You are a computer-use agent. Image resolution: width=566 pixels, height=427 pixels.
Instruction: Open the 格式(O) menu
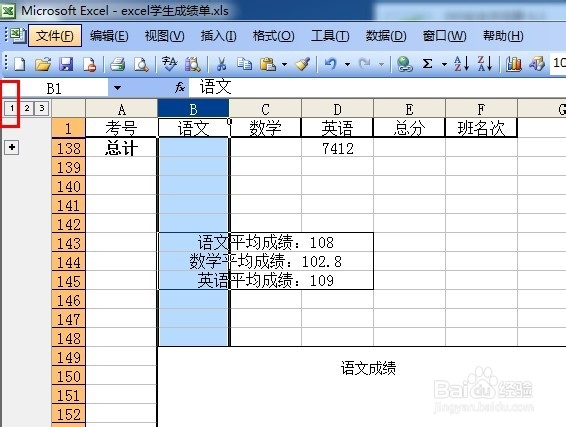point(274,36)
